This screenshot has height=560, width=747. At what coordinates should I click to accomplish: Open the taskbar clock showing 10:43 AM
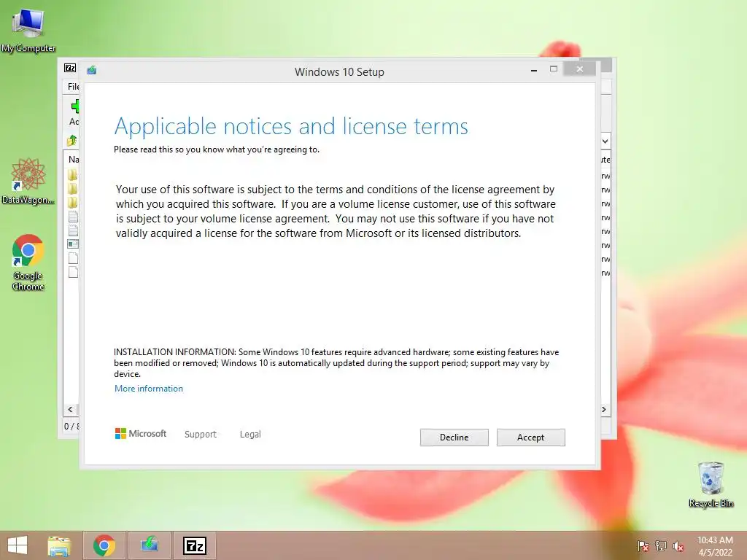[715, 546]
